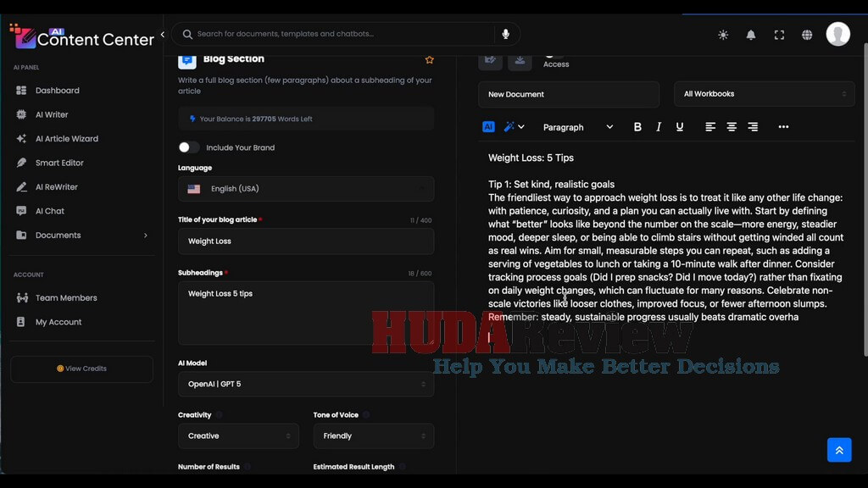This screenshot has height=488, width=868.
Task: Favorite the Blog Section template star
Action: (x=429, y=60)
